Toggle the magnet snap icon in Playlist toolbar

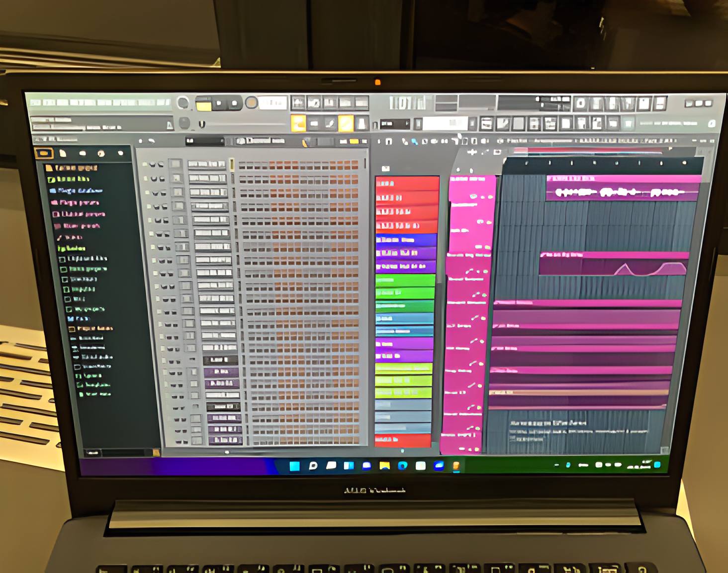[x=389, y=142]
